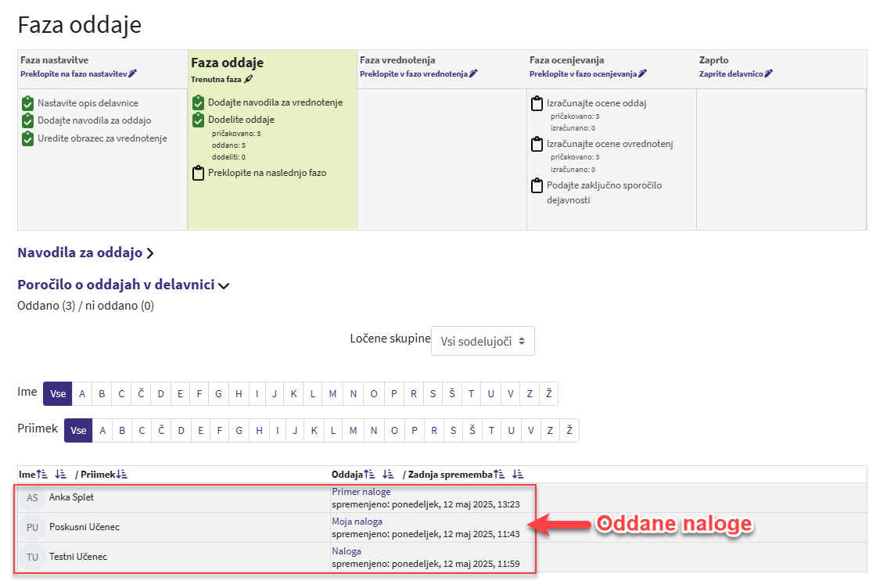Screen dimensions: 887x588
Task: Click the clipboard icon for Podajte zaključno sporočilo
Action: pyautogui.click(x=537, y=185)
